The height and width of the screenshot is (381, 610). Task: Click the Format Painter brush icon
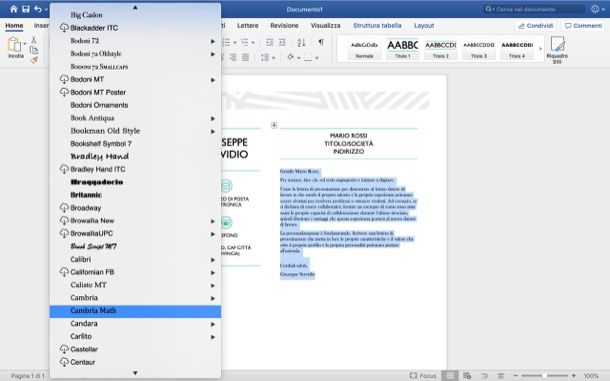(x=34, y=60)
